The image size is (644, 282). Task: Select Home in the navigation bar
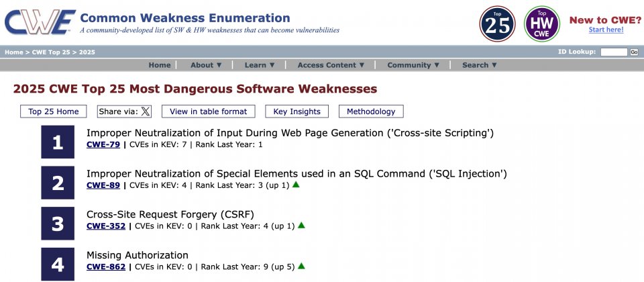pyautogui.click(x=160, y=65)
